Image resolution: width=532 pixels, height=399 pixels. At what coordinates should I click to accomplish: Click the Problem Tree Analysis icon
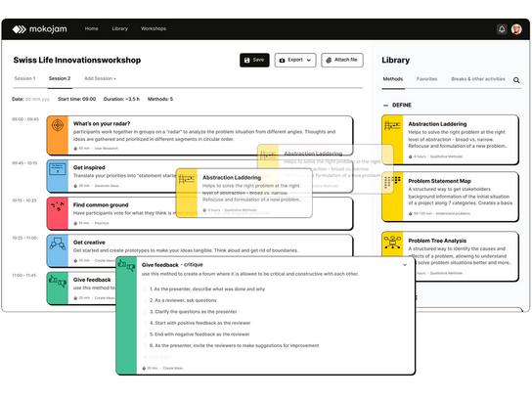pos(392,243)
